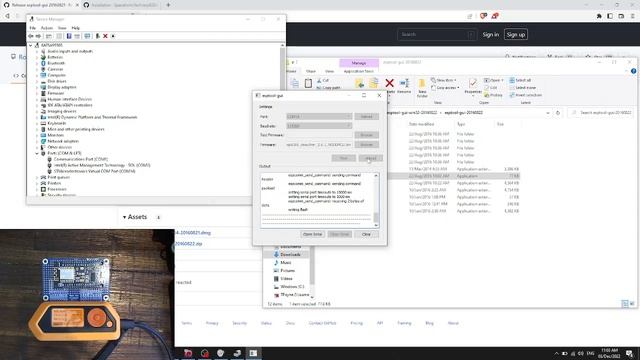Click the update driver icon in Device Manager toolbar
This screenshot has width=640, height=360.
pyautogui.click(x=98, y=36)
